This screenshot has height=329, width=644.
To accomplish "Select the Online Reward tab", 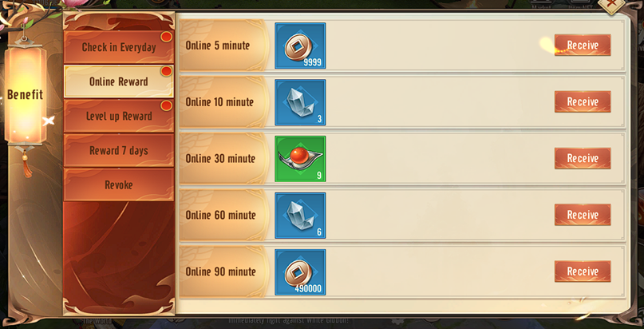I will coord(119,81).
